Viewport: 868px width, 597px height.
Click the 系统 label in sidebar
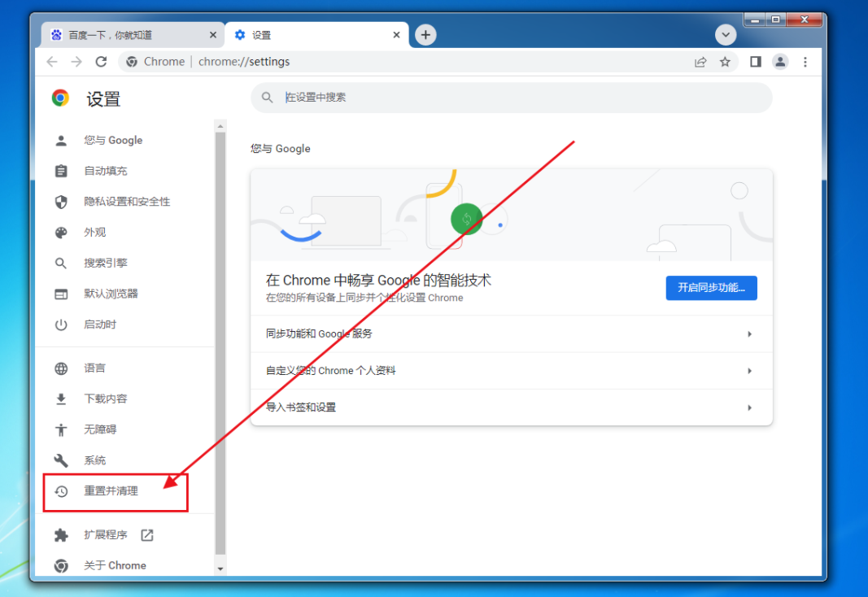tap(94, 460)
